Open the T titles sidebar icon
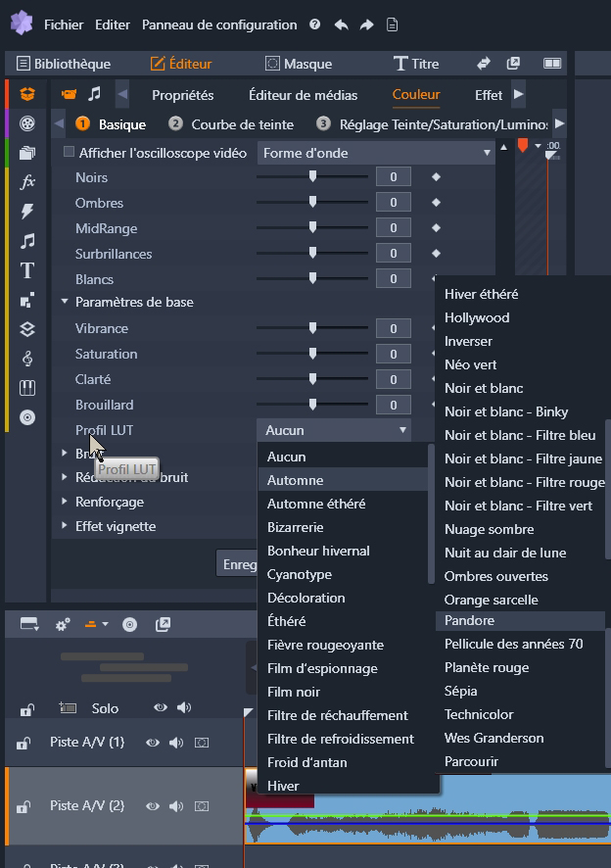Viewport: 611px width, 868px height. [27, 270]
